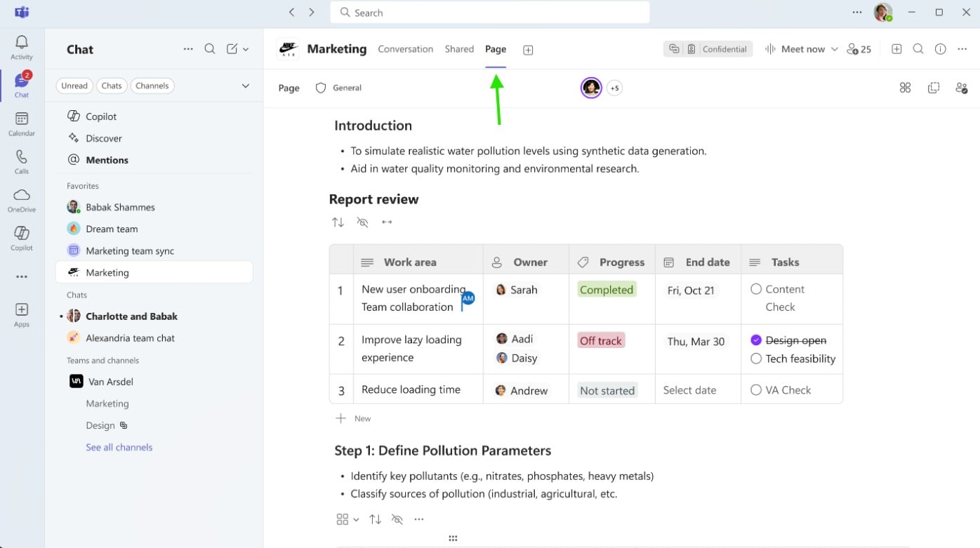Mark the VA Check task complete

[x=756, y=390]
